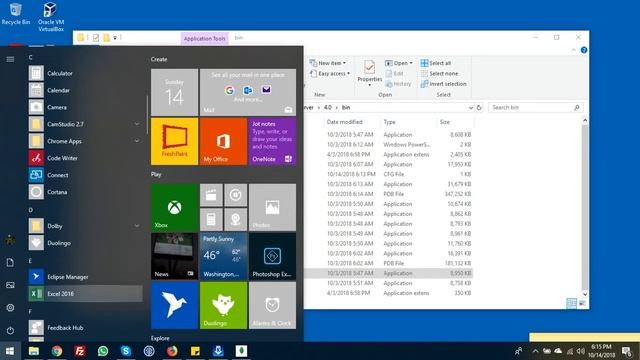640x360 pixels.
Task: Open the New item dropdown
Action: [328, 63]
